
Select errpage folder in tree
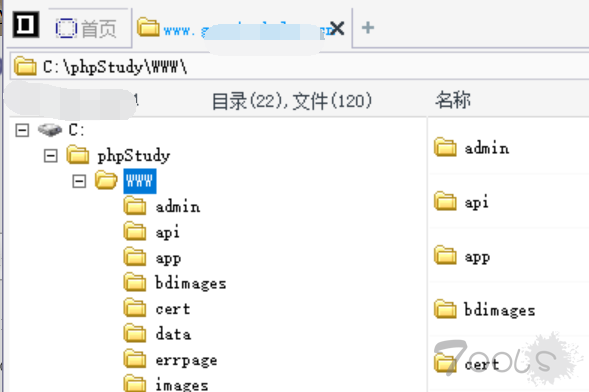point(186,360)
